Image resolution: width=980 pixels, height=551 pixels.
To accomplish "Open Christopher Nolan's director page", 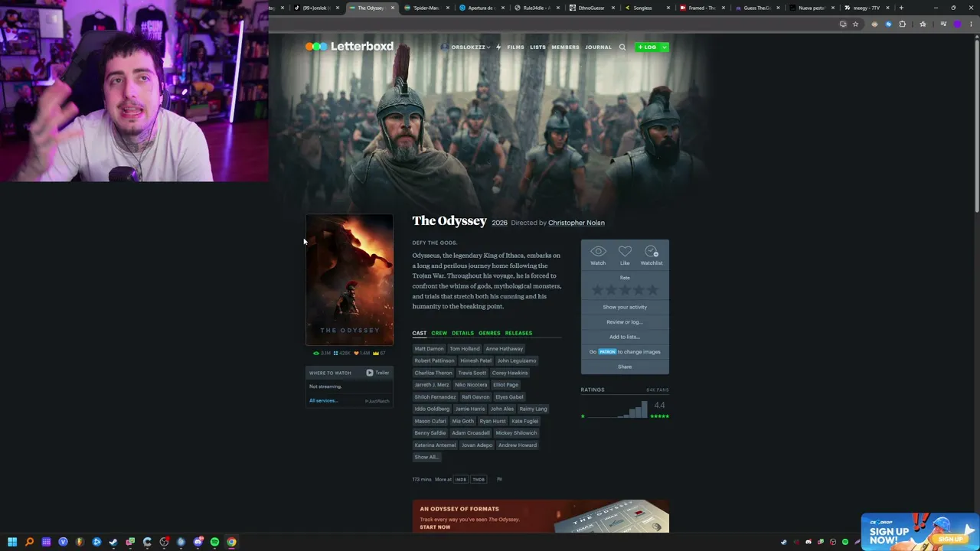I will [577, 223].
